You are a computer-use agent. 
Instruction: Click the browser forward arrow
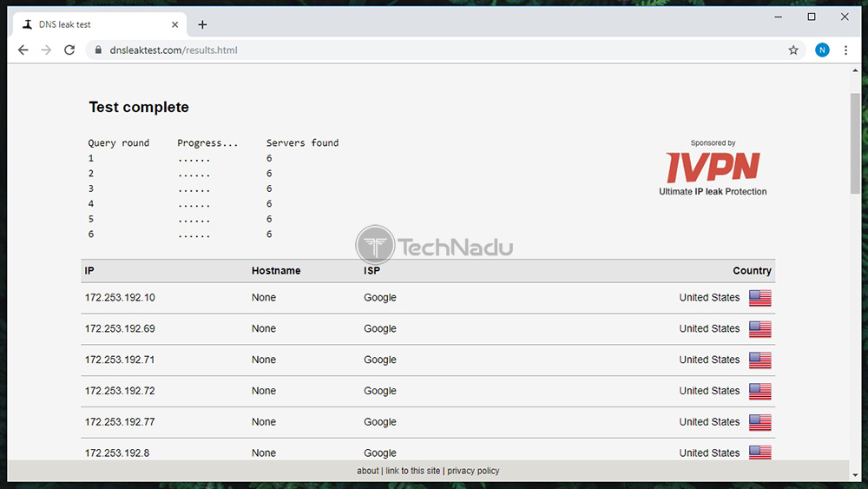pyautogui.click(x=46, y=50)
